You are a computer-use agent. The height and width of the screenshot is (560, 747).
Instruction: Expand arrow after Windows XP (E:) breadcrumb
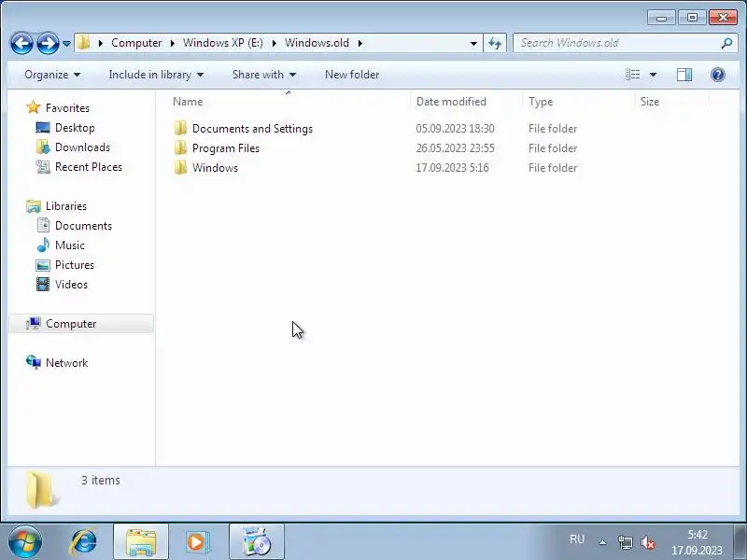click(x=275, y=43)
